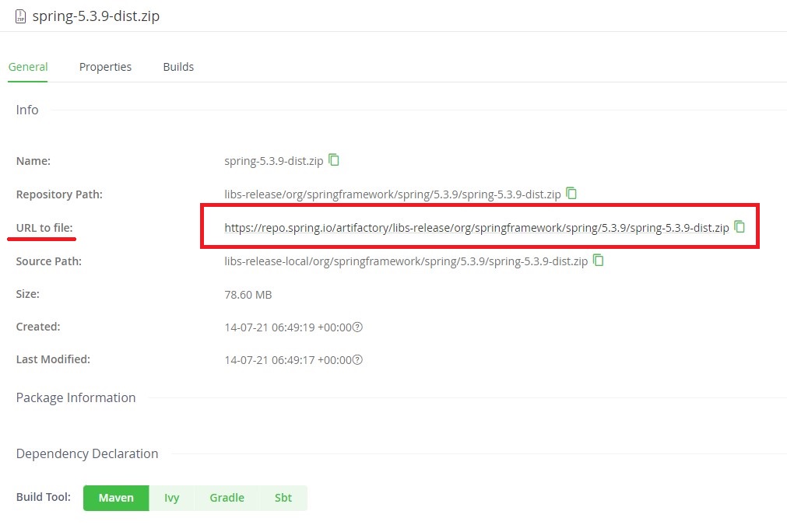The image size is (787, 532).
Task: Copy the Name value spring-5.3.9-dist.zip
Action: click(x=334, y=160)
